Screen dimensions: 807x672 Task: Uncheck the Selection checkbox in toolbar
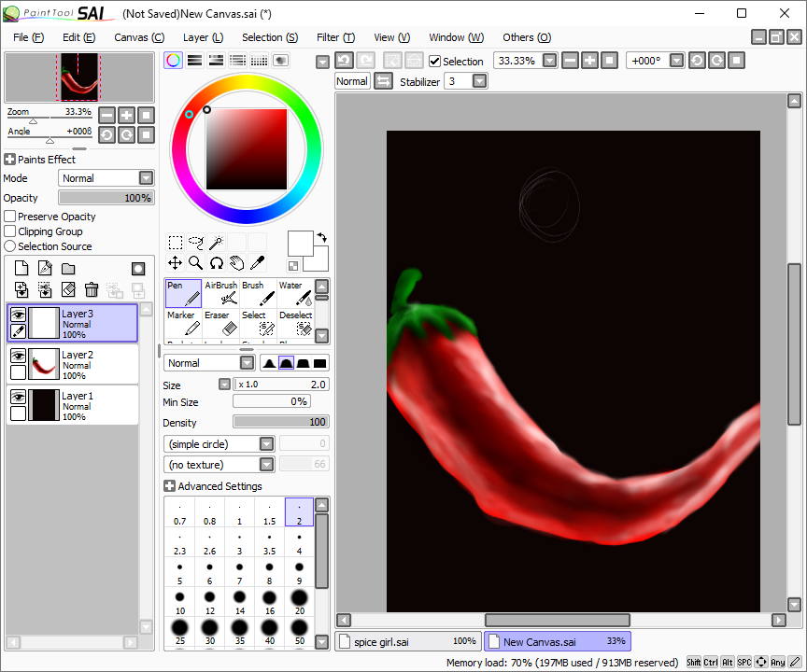point(435,62)
